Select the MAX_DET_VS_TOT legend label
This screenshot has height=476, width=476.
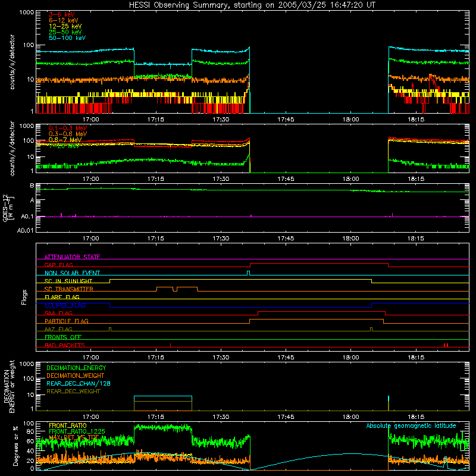[x=73, y=437]
